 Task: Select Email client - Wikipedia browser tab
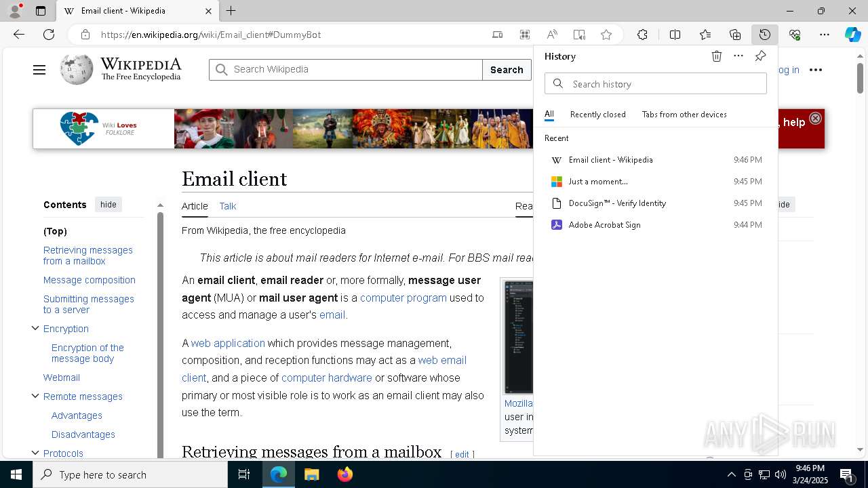(x=138, y=11)
